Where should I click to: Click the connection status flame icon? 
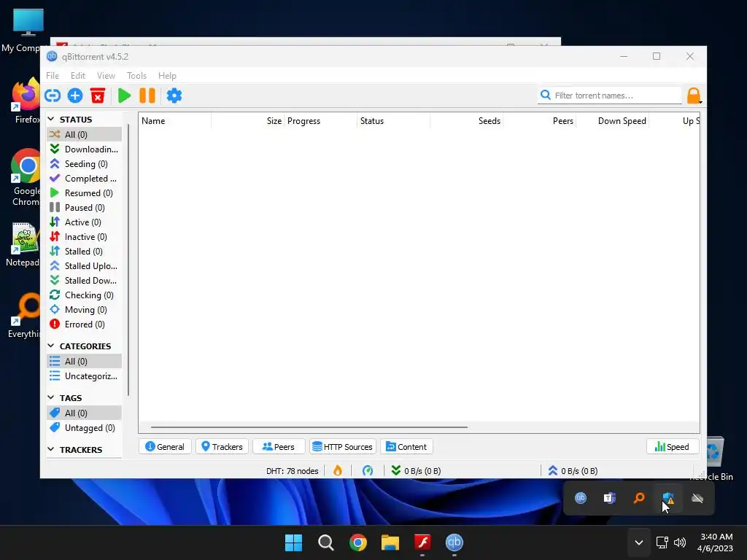pos(338,470)
